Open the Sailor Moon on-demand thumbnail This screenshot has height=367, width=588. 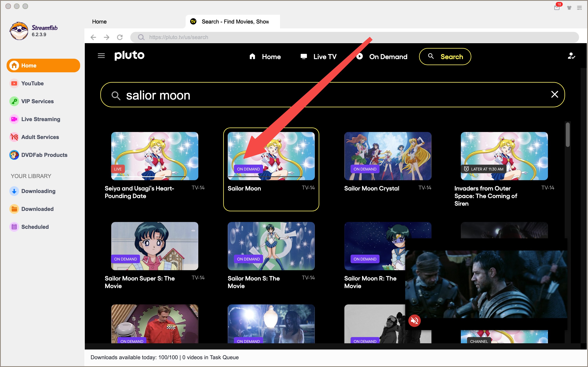(271, 156)
